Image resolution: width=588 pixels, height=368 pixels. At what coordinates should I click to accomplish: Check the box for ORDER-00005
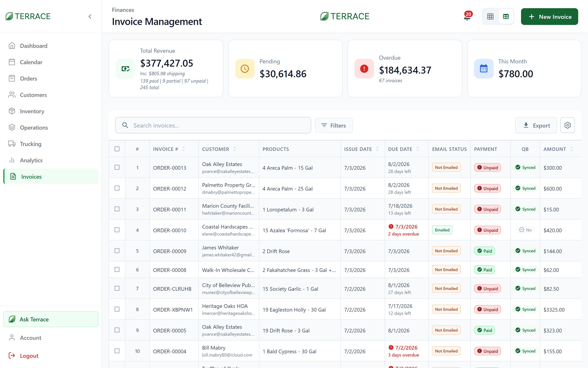[x=117, y=330]
